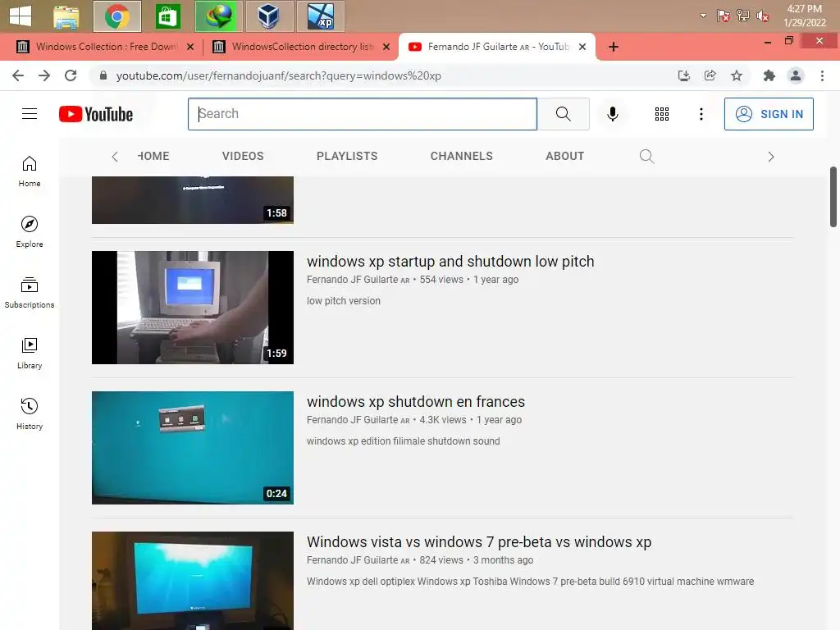
Task: Click the channel search magnifier icon
Action: click(646, 156)
